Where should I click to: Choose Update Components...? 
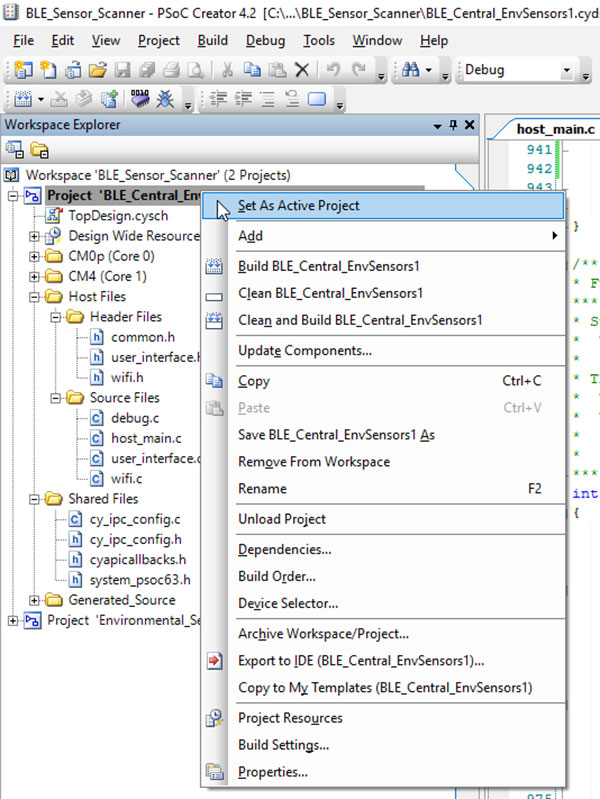pos(383,351)
